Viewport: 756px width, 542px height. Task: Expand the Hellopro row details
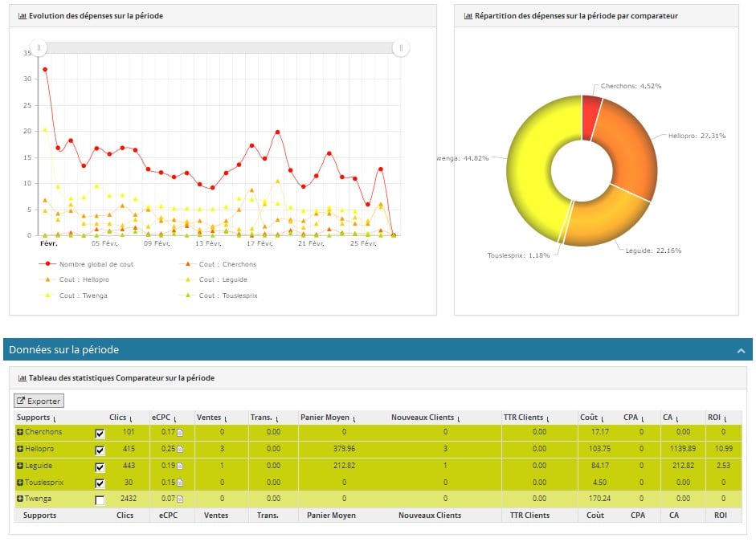click(x=20, y=449)
